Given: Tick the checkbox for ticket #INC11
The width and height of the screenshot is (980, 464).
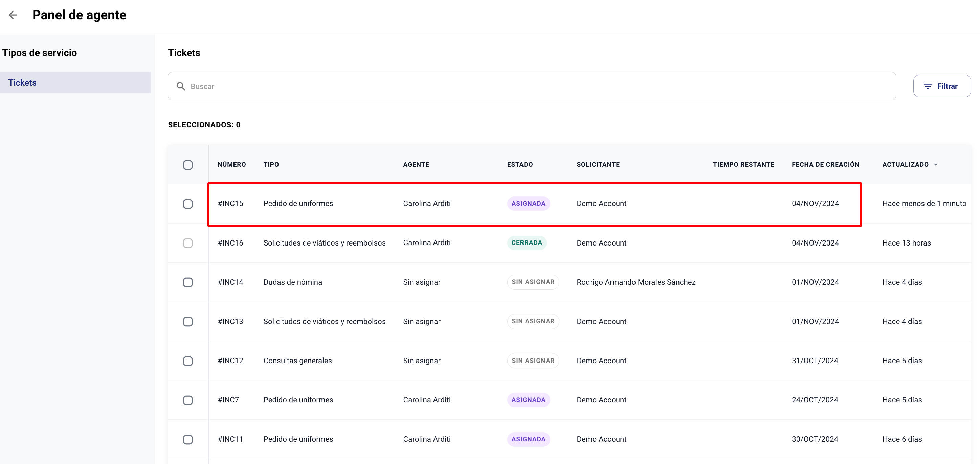Looking at the screenshot, I should pyautogui.click(x=187, y=439).
